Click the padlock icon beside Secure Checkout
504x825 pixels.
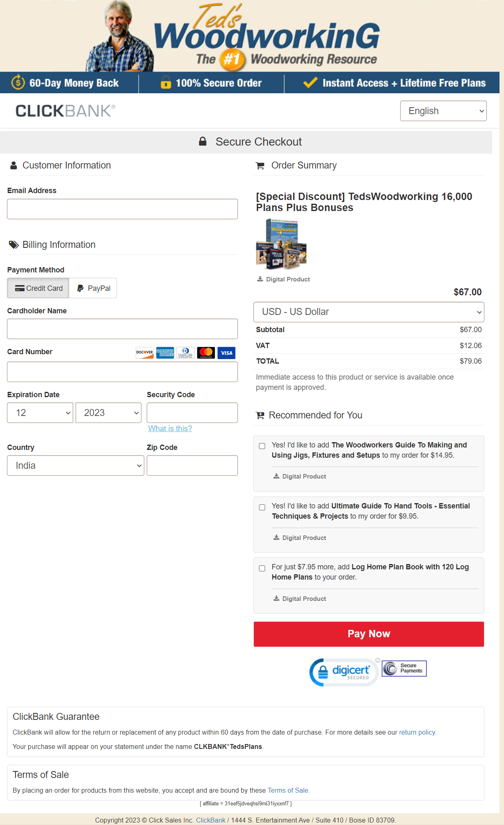(203, 141)
